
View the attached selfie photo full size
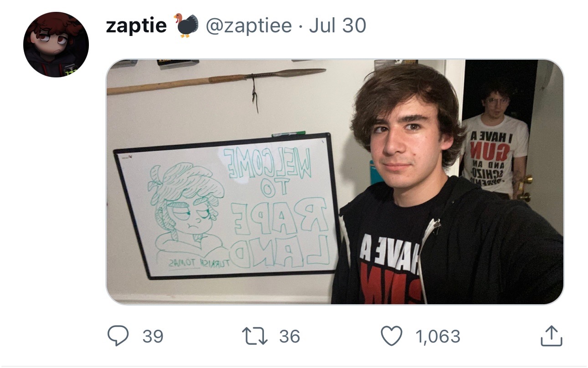(335, 182)
